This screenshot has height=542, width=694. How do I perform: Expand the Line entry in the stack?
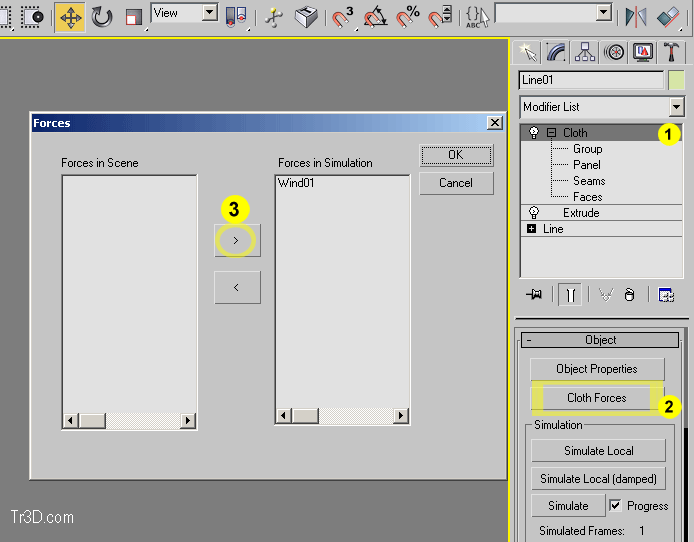(x=532, y=229)
